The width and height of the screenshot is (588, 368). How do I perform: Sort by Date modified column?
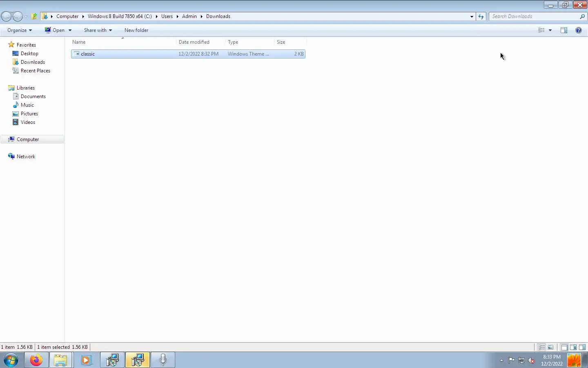coord(200,42)
